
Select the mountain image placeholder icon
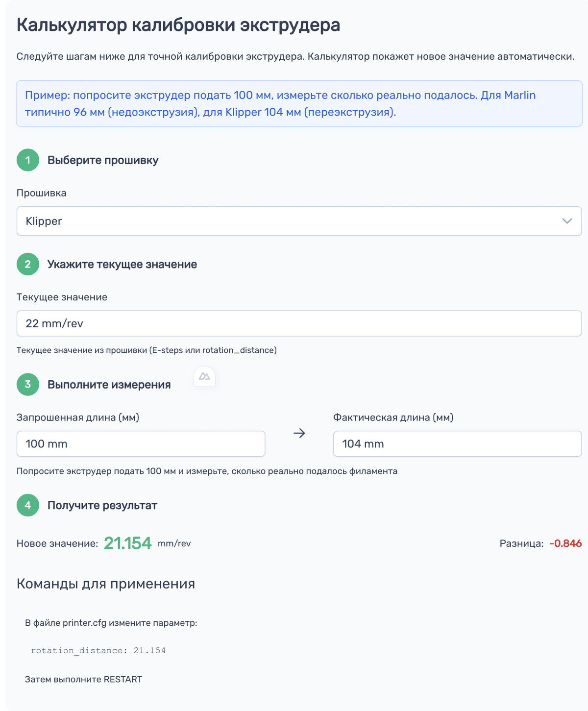pyautogui.click(x=204, y=377)
